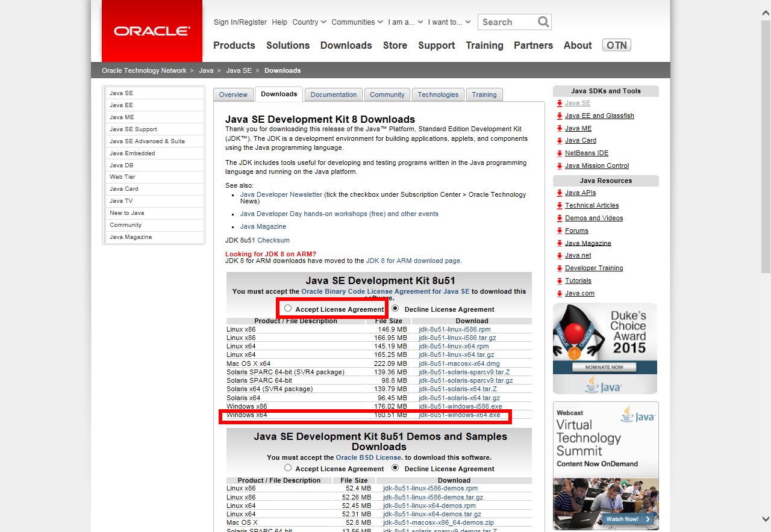Open the About menu
Screen dimensions: 771x532
[x=578, y=45]
